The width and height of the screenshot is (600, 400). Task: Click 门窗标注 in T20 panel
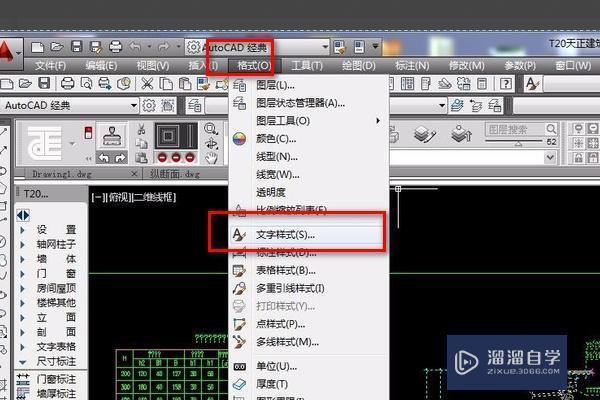[57, 379]
